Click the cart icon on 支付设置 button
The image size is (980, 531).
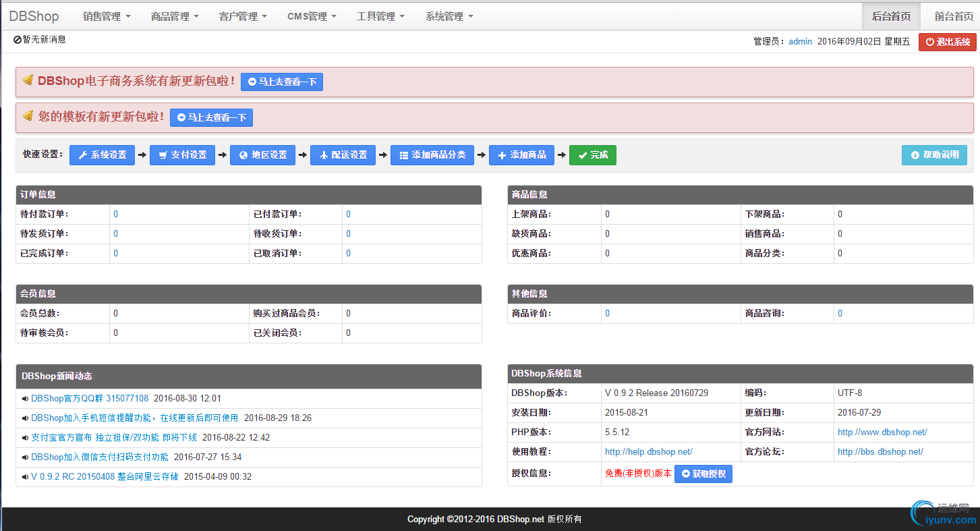click(x=163, y=155)
